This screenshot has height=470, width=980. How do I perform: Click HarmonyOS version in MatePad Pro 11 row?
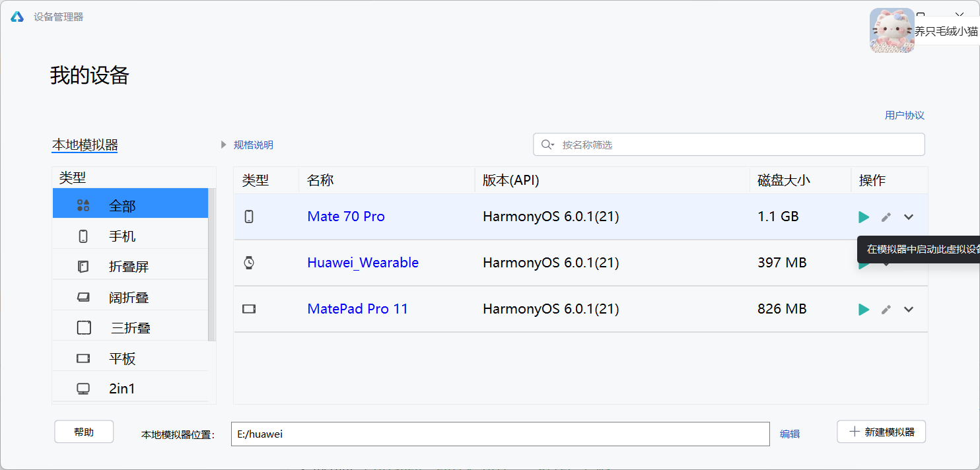(x=551, y=309)
